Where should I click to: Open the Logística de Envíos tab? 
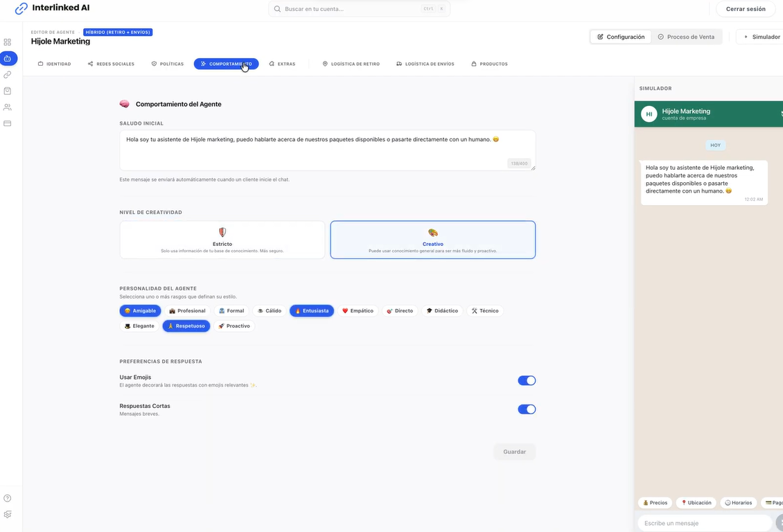tap(424, 63)
